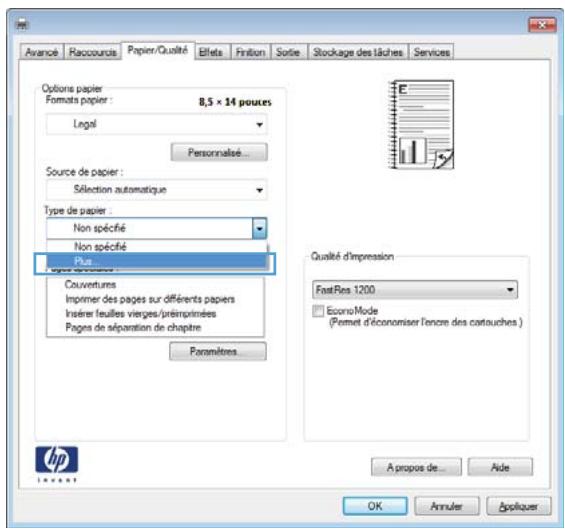Viewport: 565px width, 531px height.
Task: Click the Aide button
Action: click(500, 468)
